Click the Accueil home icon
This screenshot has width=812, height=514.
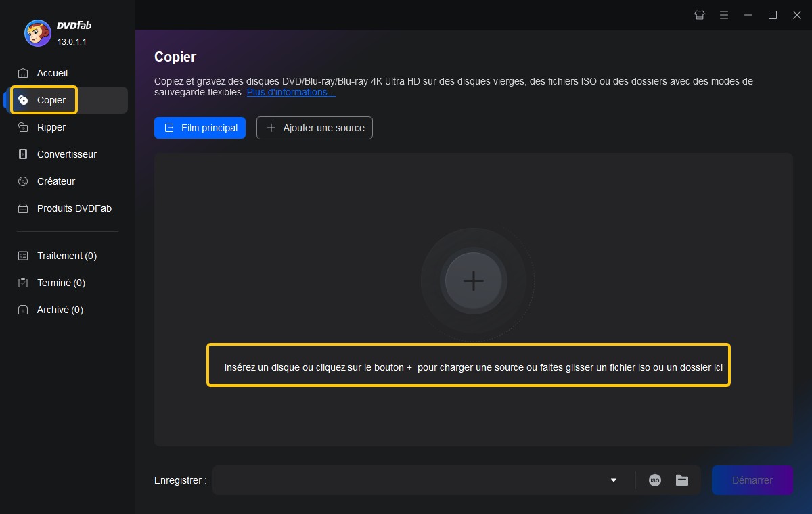click(24, 73)
